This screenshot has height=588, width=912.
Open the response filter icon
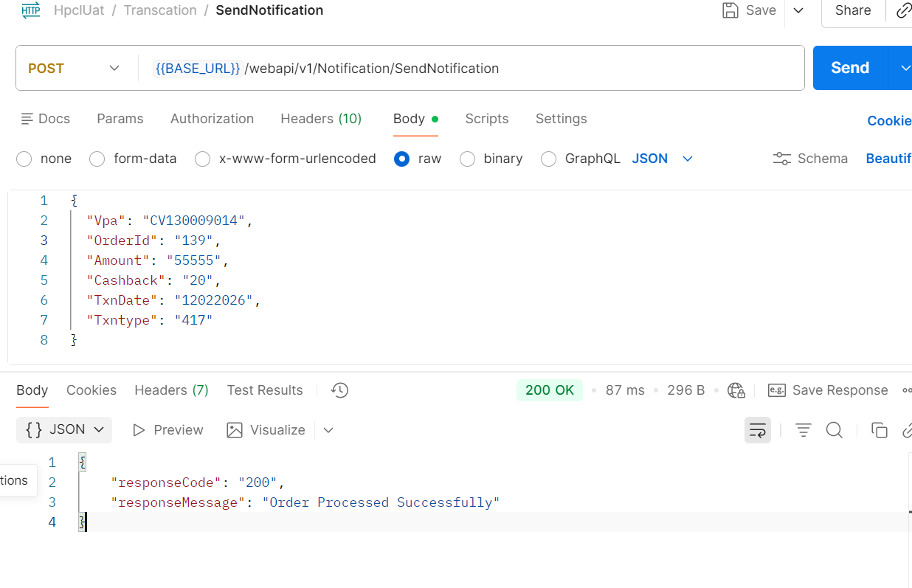coord(803,430)
